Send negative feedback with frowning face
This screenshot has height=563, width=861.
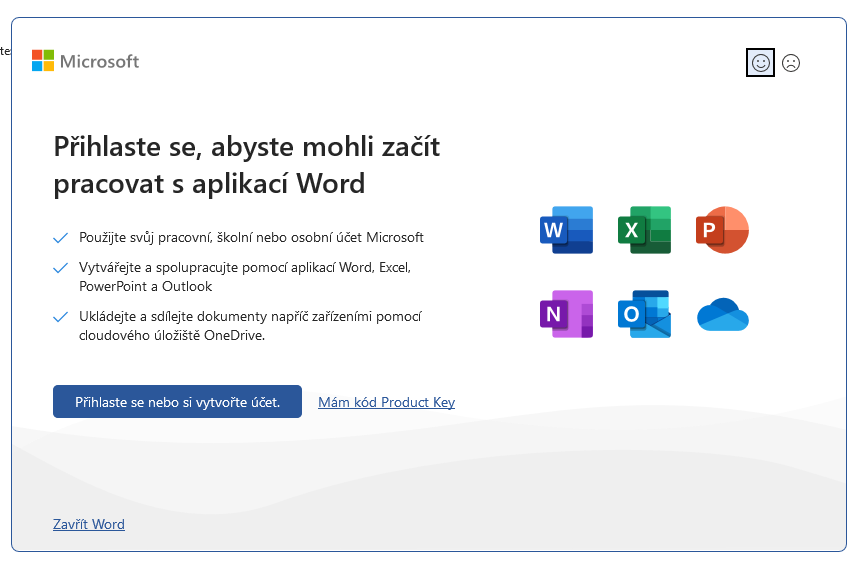tap(791, 63)
